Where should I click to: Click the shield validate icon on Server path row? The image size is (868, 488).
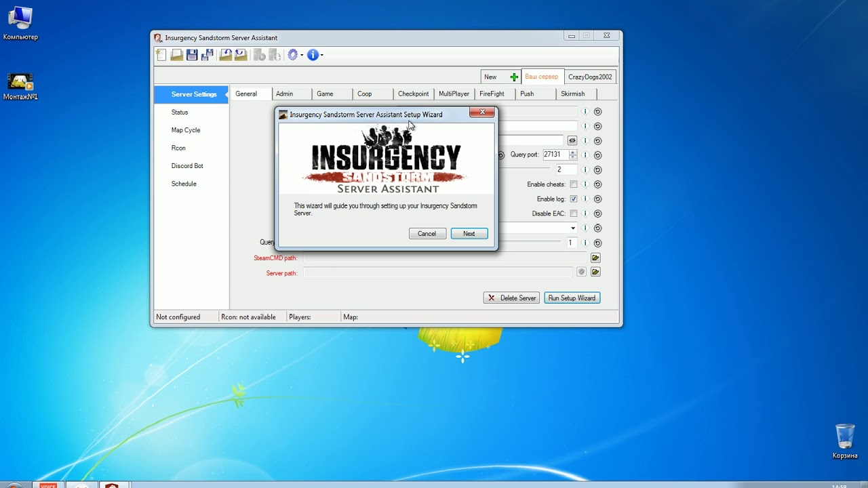pyautogui.click(x=581, y=272)
